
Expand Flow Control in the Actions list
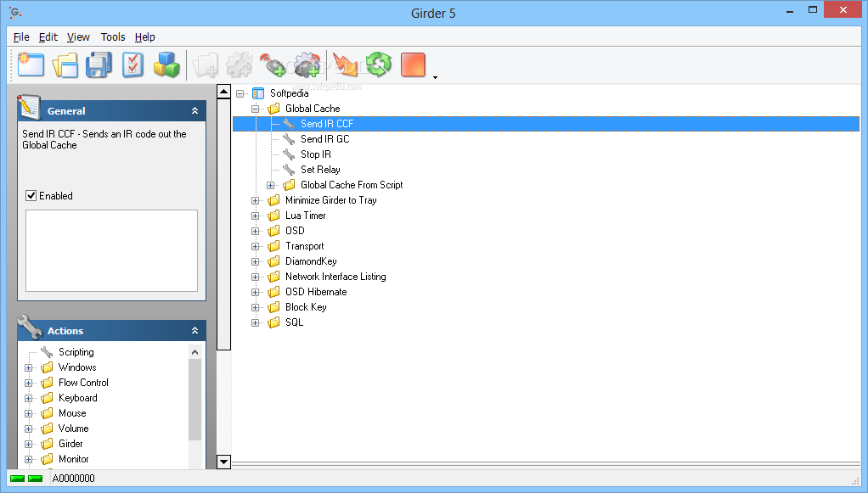pos(28,383)
